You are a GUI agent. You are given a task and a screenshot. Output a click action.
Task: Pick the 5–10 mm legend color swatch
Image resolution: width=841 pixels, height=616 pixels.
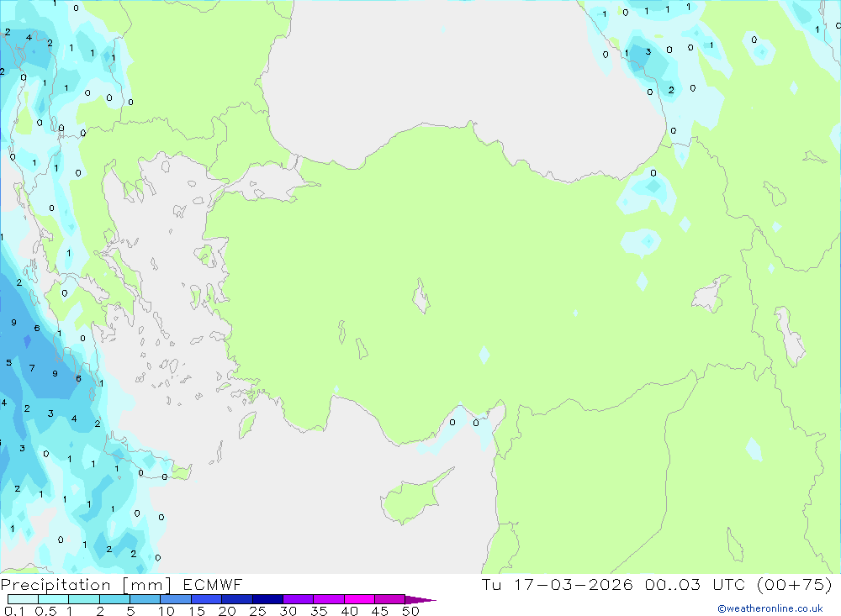pyautogui.click(x=145, y=599)
